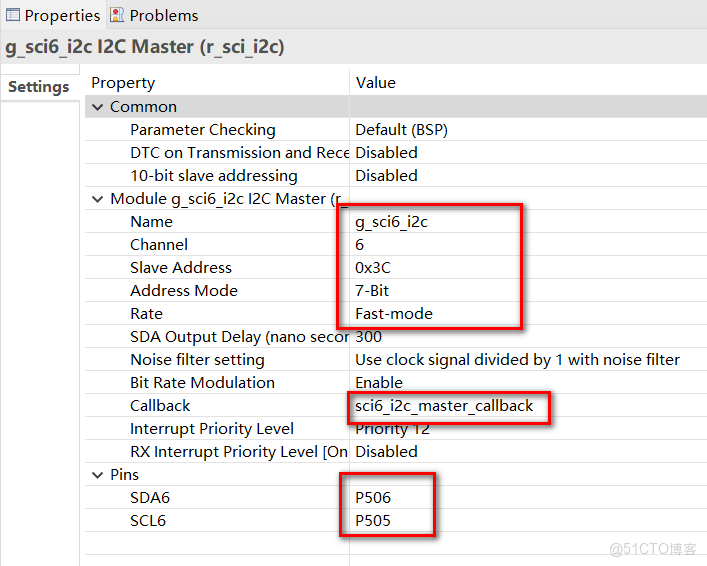This screenshot has width=707, height=566.
Task: Click the SDA6 pin value P506
Action: pyautogui.click(x=373, y=498)
